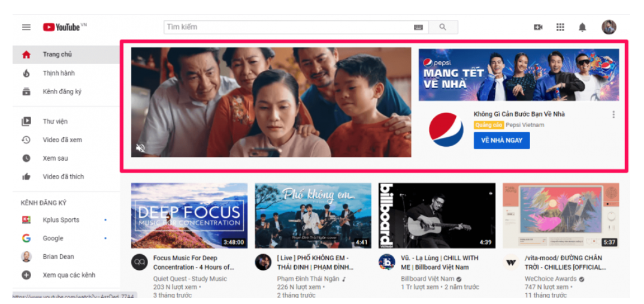The image size is (644, 304).
Task: Click the Brian Dean channel avatar
Action: click(26, 257)
